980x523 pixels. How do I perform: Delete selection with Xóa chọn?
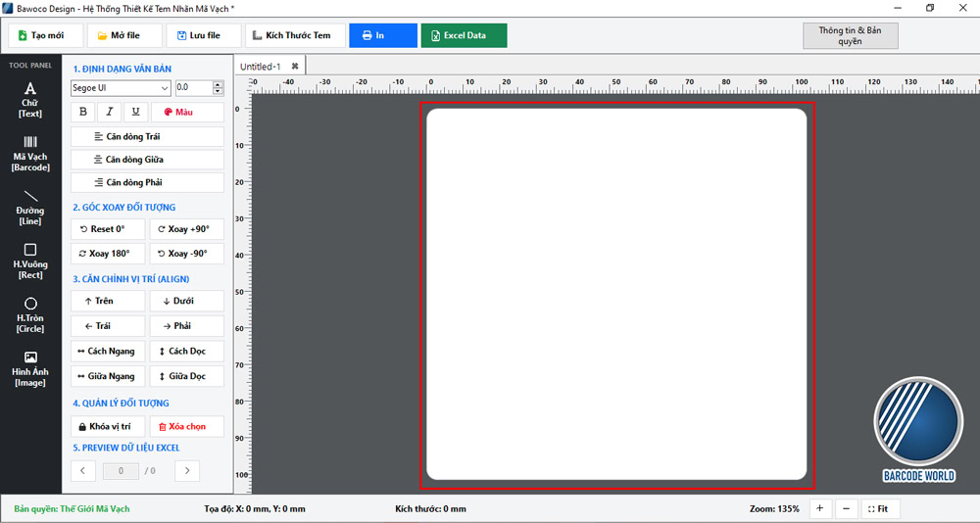pos(187,427)
